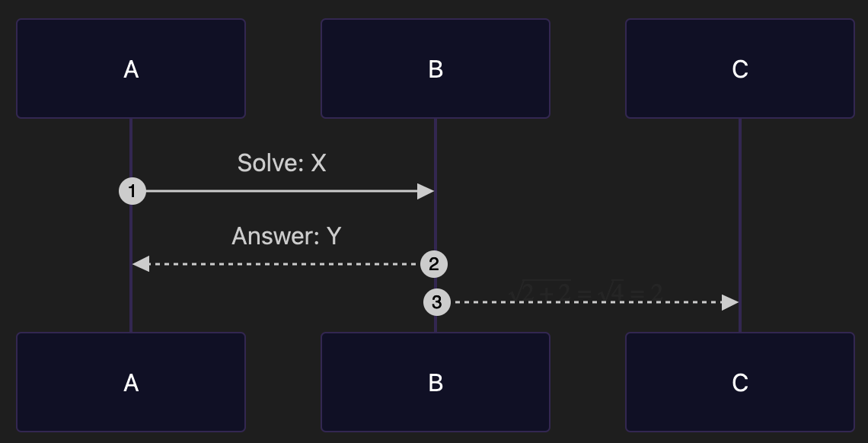This screenshot has width=868, height=443.
Task: Click the sequence number 3 badge
Action: [436, 302]
